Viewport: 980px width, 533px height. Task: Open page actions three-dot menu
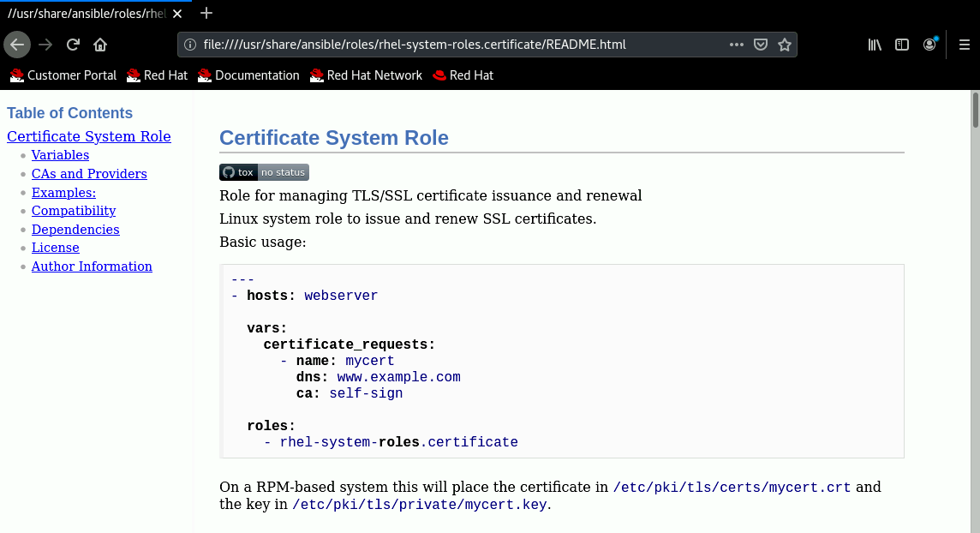pos(736,45)
